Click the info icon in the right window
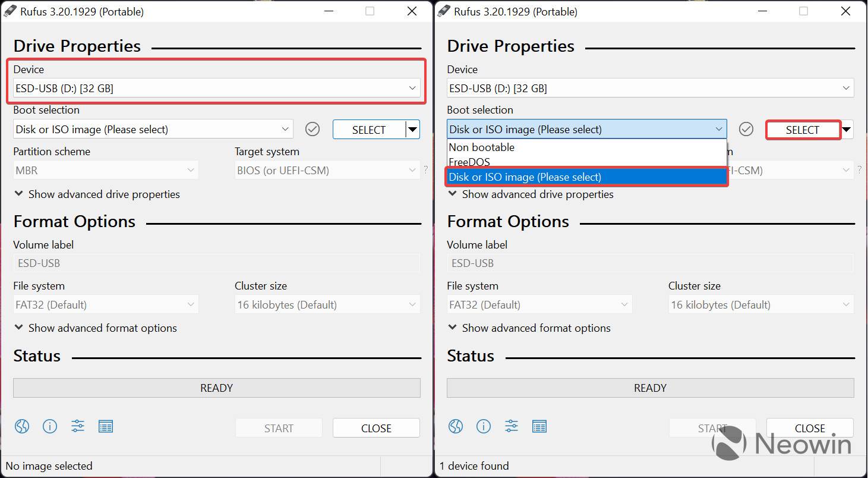The image size is (868, 478). coord(484,426)
